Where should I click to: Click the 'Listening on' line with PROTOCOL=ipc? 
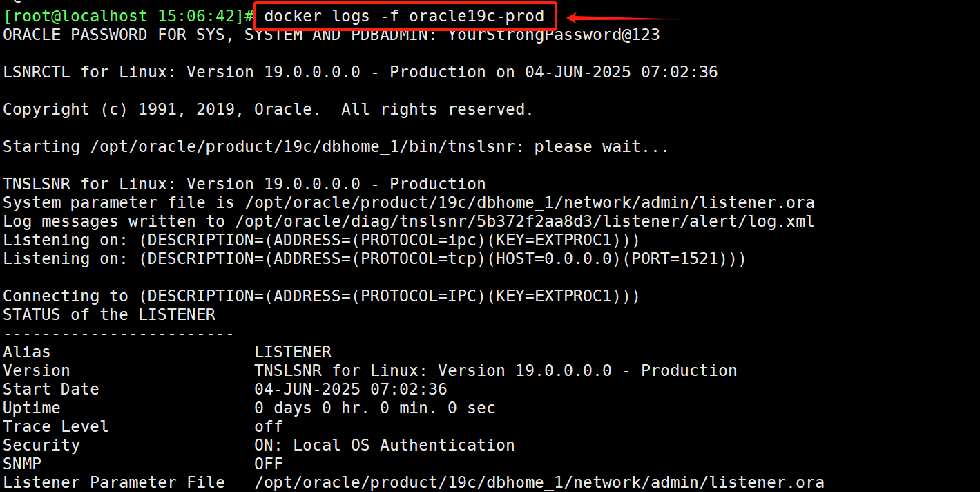click(321, 240)
